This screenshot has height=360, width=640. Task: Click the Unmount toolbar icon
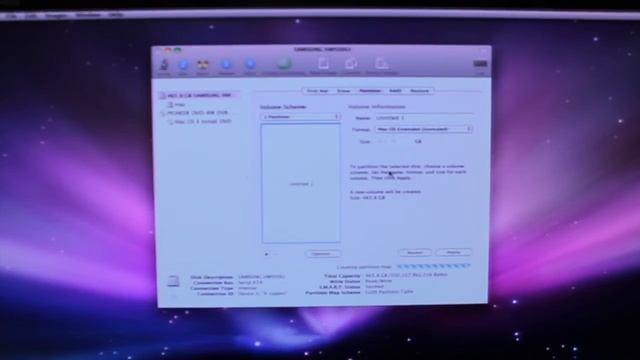coord(226,64)
